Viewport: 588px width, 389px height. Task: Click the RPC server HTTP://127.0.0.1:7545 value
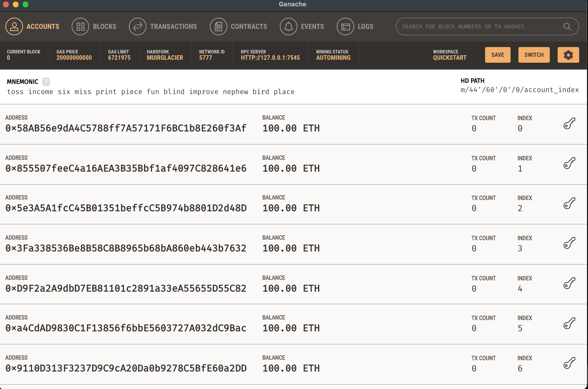pos(270,58)
